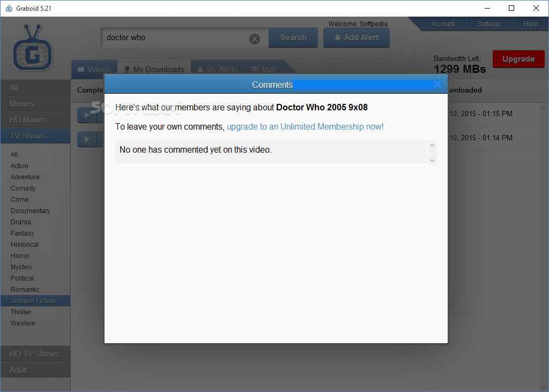
Task: Select the top-level All category in sidebar
Action: tap(35, 88)
